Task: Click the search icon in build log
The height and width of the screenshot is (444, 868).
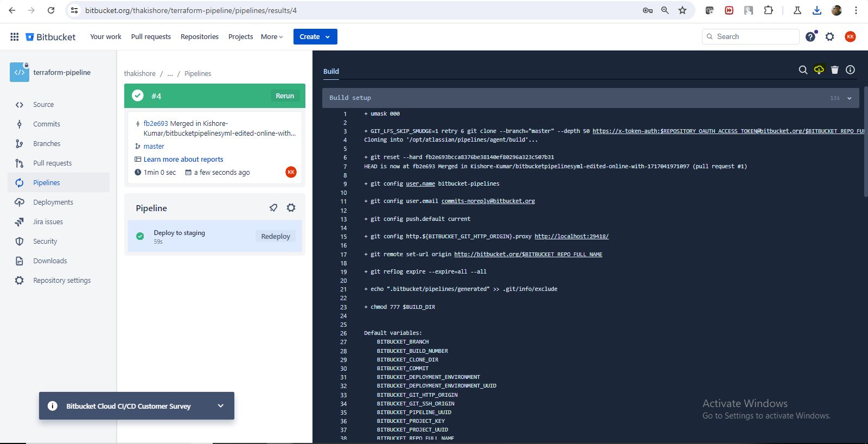Action: point(803,70)
